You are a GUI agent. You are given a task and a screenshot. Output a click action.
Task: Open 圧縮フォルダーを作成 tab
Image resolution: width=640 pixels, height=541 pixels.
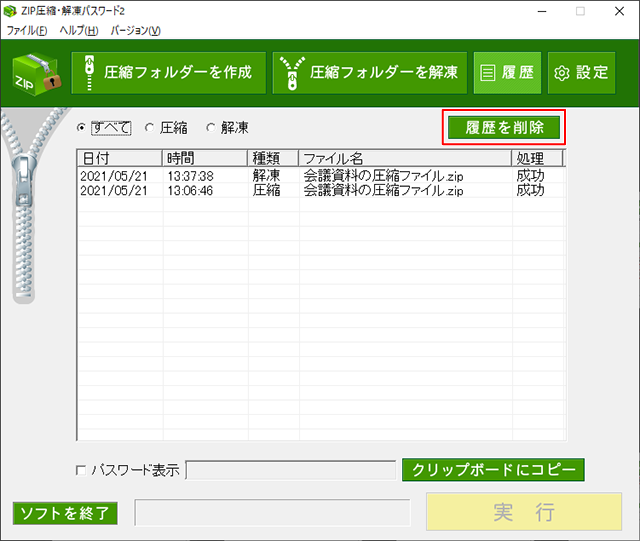click(169, 73)
